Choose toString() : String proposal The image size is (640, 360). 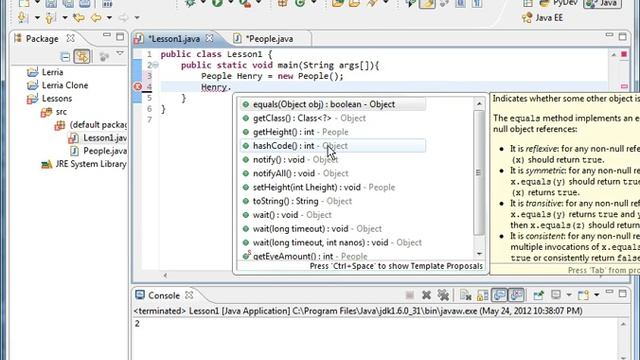click(x=333, y=201)
